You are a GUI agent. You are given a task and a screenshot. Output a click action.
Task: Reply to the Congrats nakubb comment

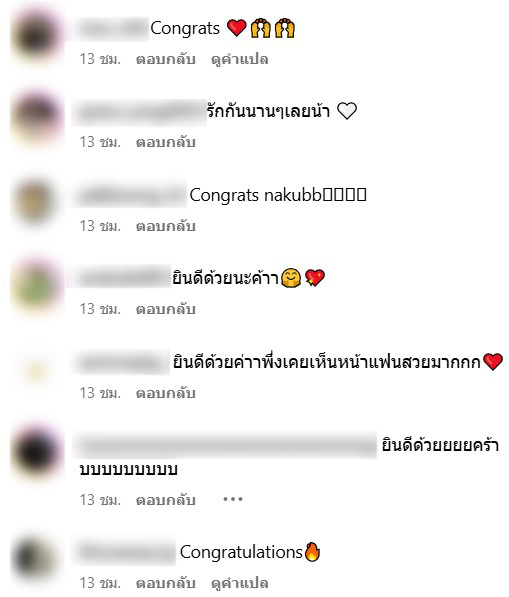166,226
